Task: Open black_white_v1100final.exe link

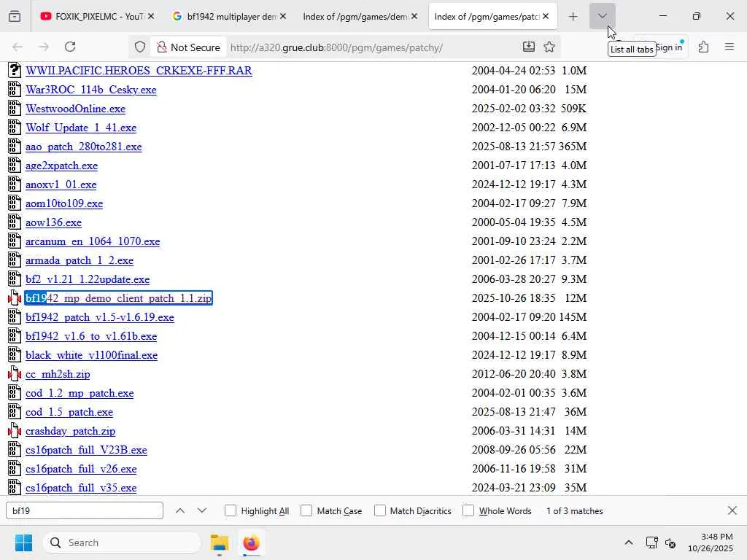Action: click(x=91, y=355)
